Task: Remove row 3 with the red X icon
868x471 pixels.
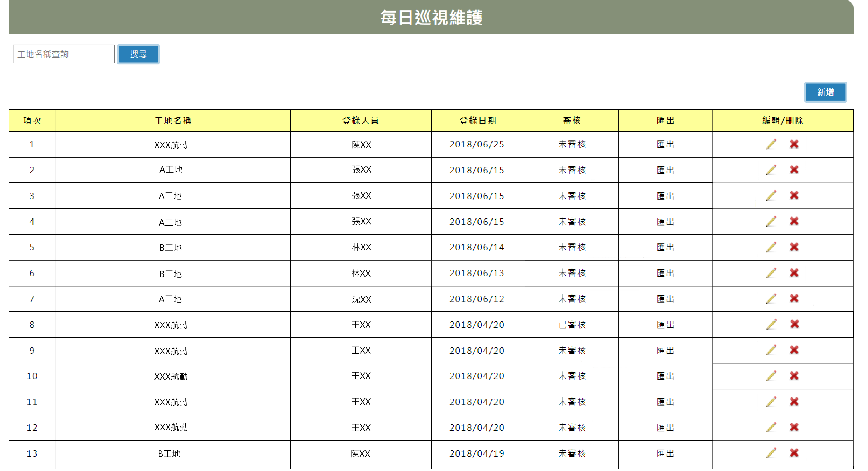Action: (x=794, y=196)
